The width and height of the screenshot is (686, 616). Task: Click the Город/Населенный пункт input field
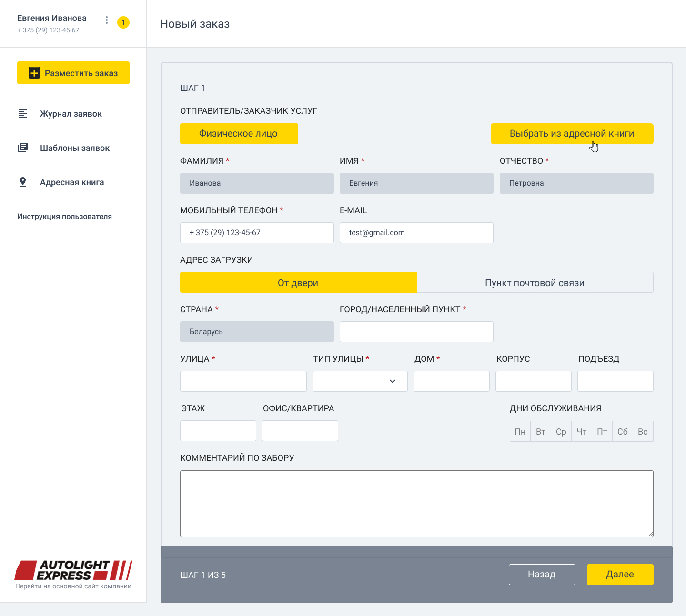click(416, 332)
